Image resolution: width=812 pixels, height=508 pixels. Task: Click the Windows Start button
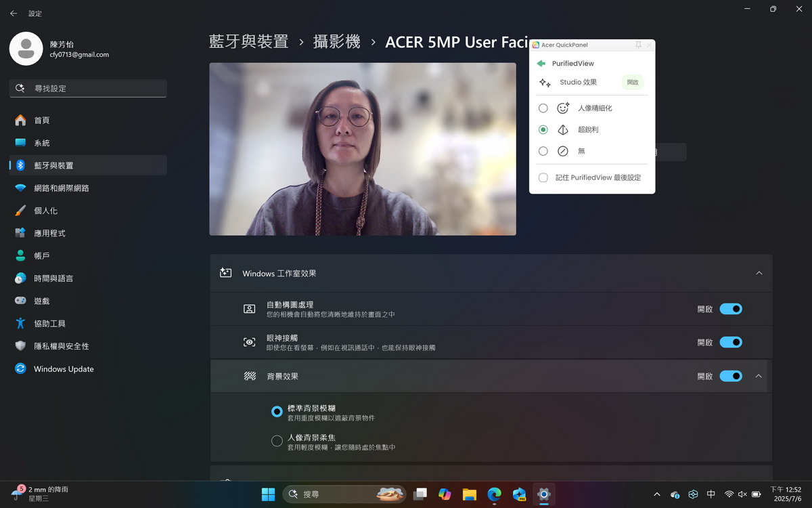point(269,494)
